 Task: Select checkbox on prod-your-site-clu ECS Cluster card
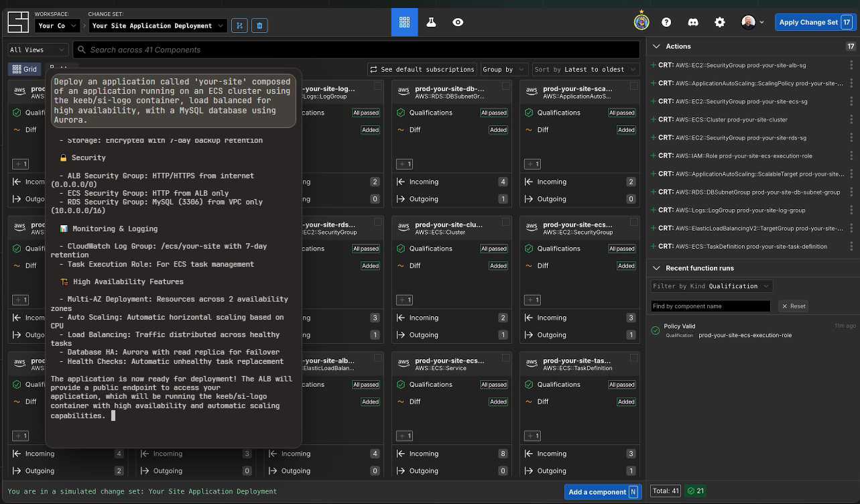pyautogui.click(x=506, y=223)
